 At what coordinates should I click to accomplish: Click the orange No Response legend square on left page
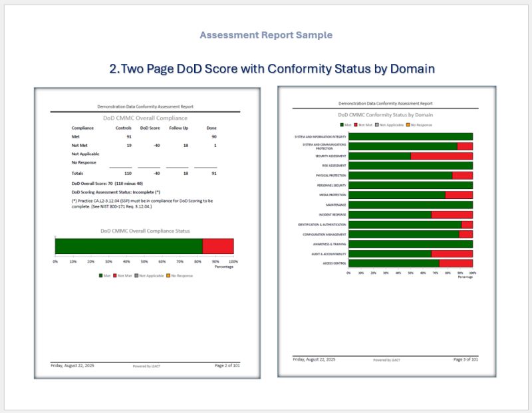point(168,275)
